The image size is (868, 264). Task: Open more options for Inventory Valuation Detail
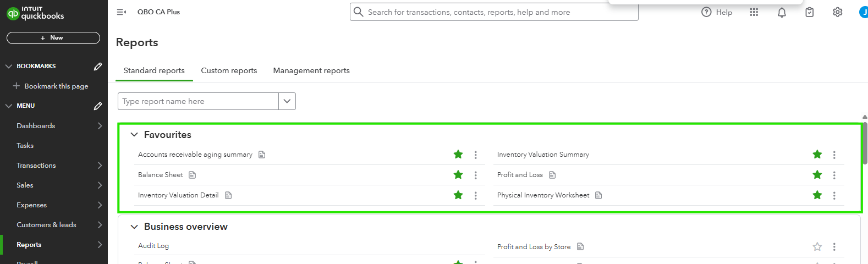[x=476, y=196]
